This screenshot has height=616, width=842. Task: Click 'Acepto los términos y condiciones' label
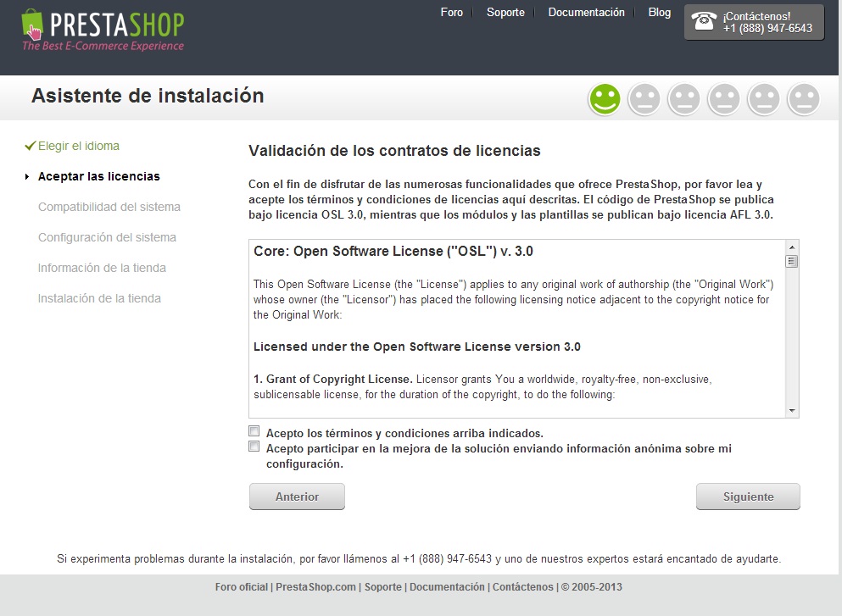point(405,433)
